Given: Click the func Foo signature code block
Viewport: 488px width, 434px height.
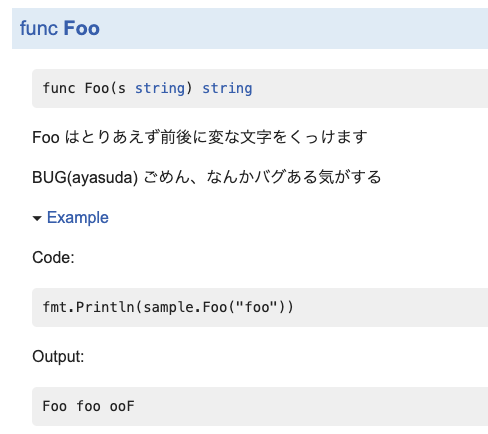Looking at the screenshot, I should coord(260,89).
